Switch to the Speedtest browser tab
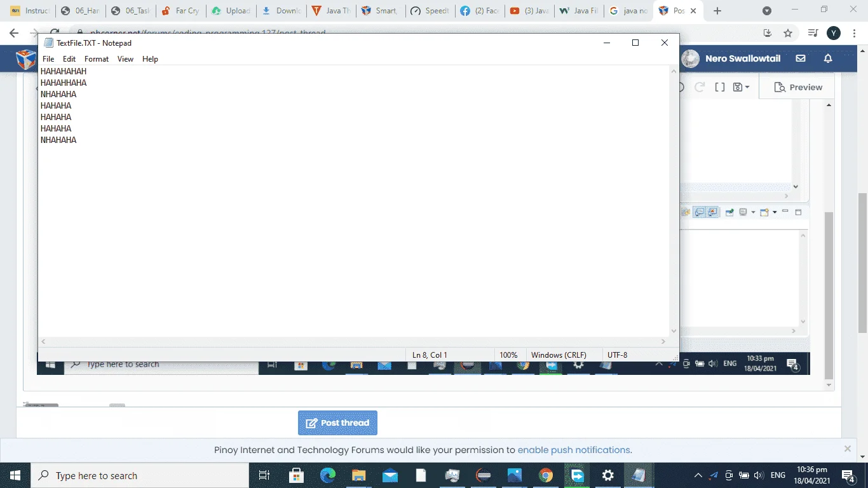The width and height of the screenshot is (868, 488). click(x=430, y=11)
